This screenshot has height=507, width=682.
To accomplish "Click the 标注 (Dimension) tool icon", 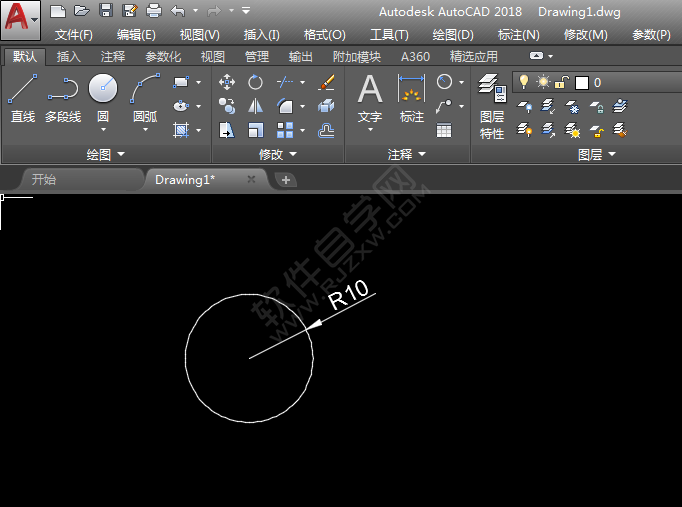I will point(411,98).
